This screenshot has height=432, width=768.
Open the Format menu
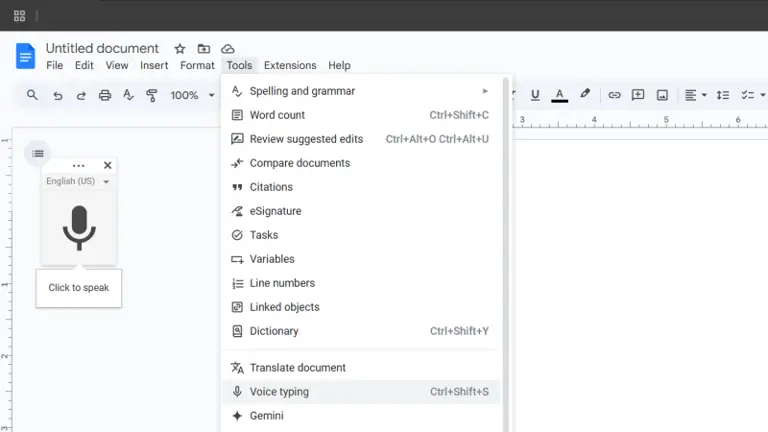[197, 65]
